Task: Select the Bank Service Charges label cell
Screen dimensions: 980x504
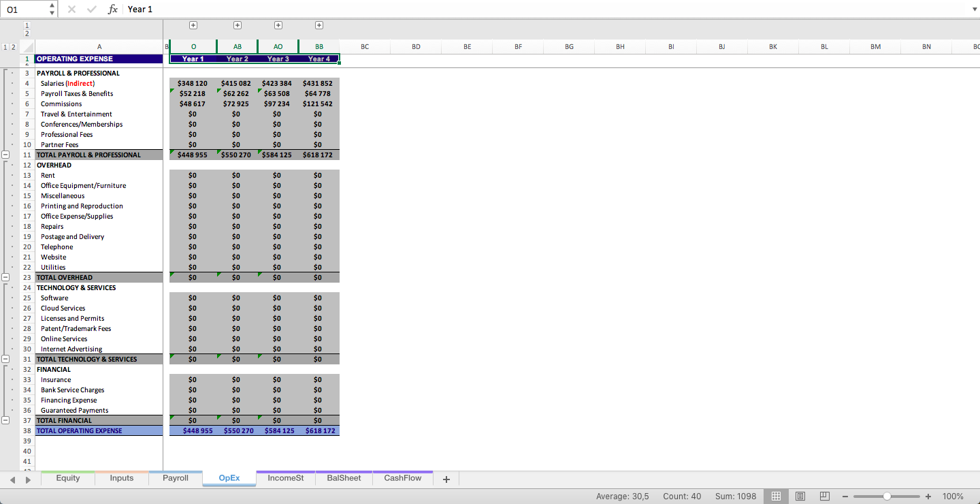Action: click(99, 390)
